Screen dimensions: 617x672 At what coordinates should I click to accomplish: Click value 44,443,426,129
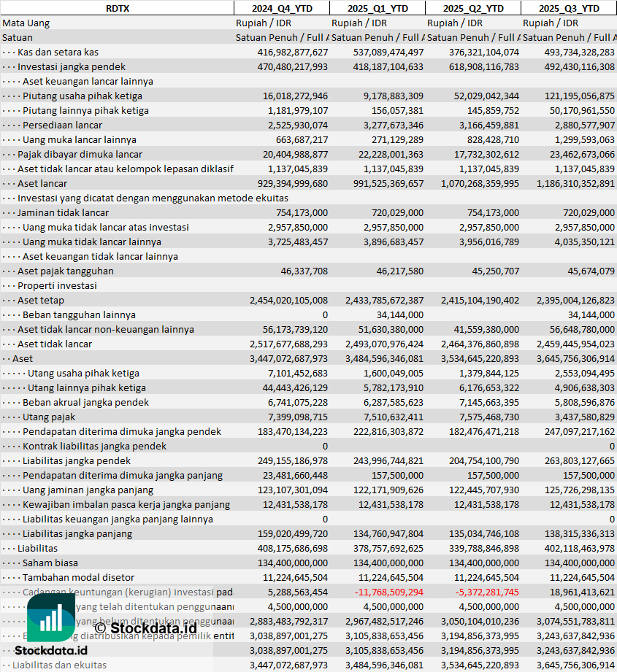point(295,387)
